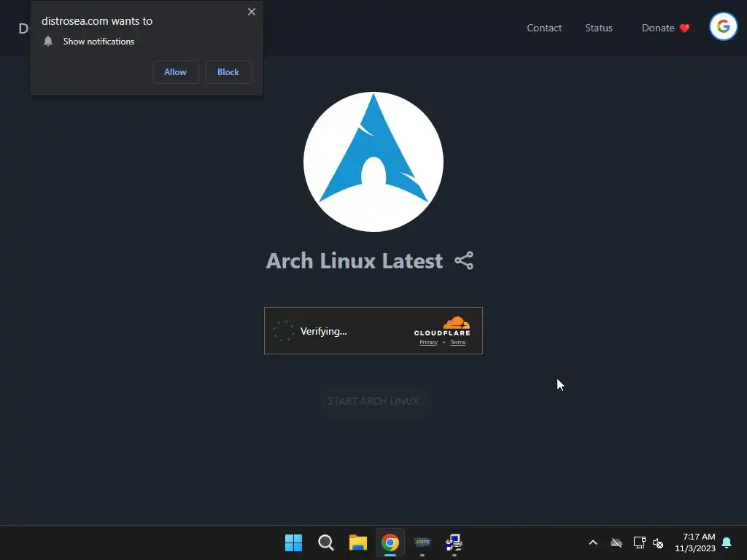This screenshot has height=560, width=747.
Task: Click the Google sign-in avatar icon
Action: click(x=723, y=26)
